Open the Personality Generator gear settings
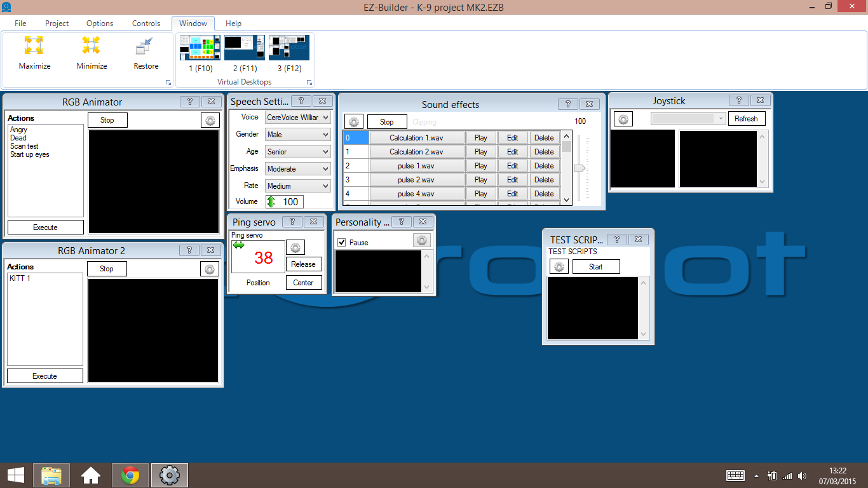The image size is (868, 488). tap(422, 240)
